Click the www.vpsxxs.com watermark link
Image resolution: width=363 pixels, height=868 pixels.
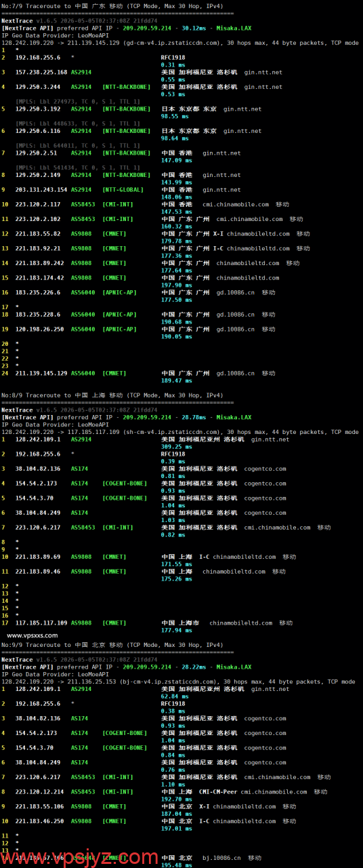click(x=32, y=635)
